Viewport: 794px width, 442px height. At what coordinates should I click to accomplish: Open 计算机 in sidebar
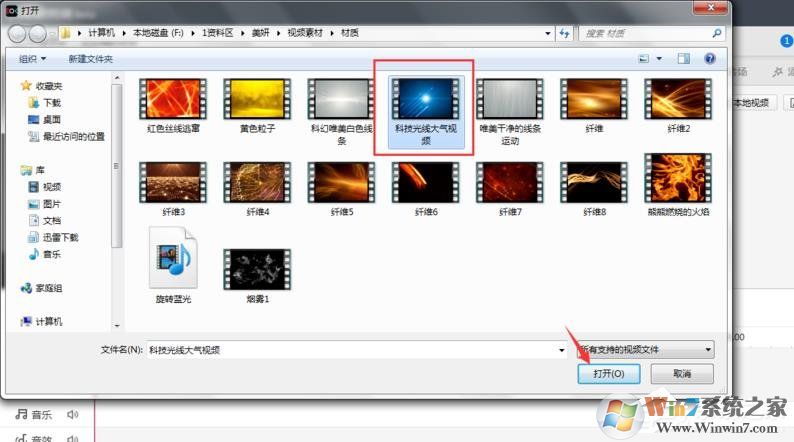42,322
